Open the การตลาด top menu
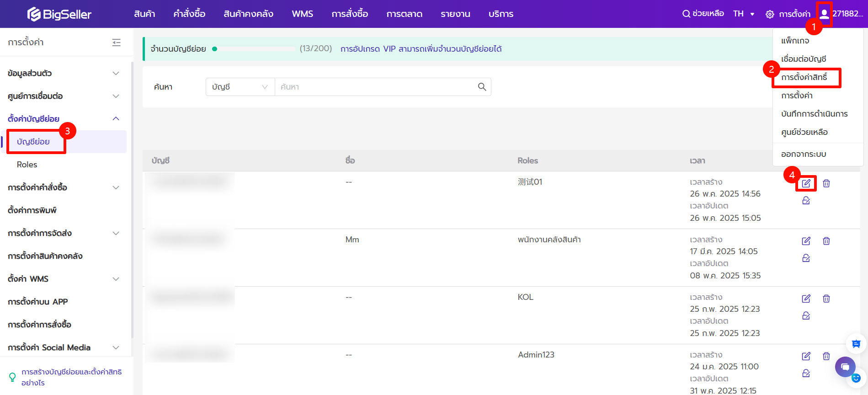 coord(405,14)
